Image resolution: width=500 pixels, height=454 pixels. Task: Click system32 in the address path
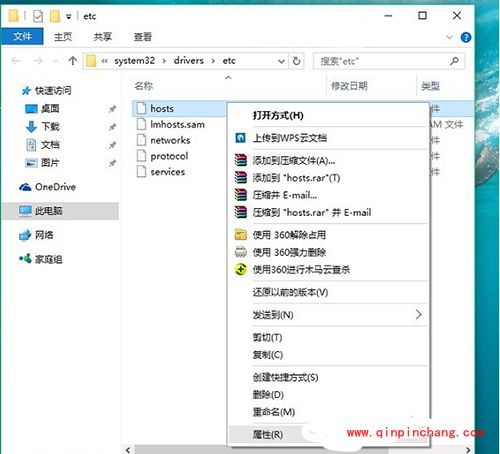click(x=135, y=61)
